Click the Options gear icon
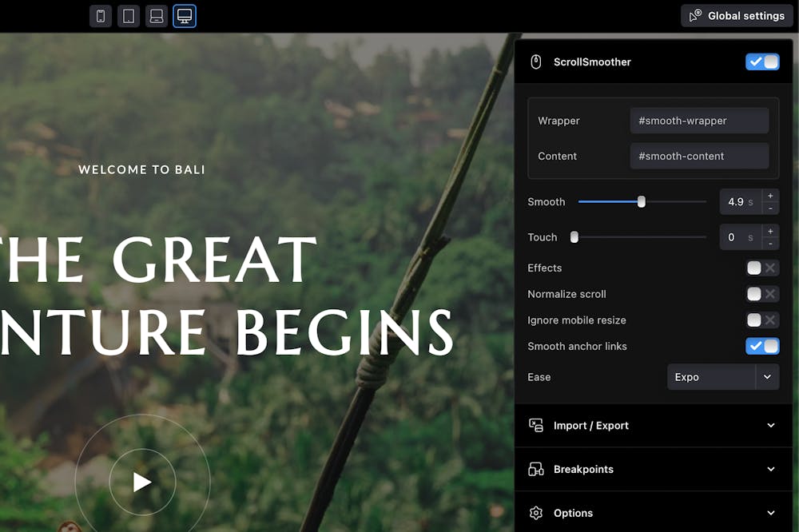Image resolution: width=799 pixels, height=532 pixels. 535,513
